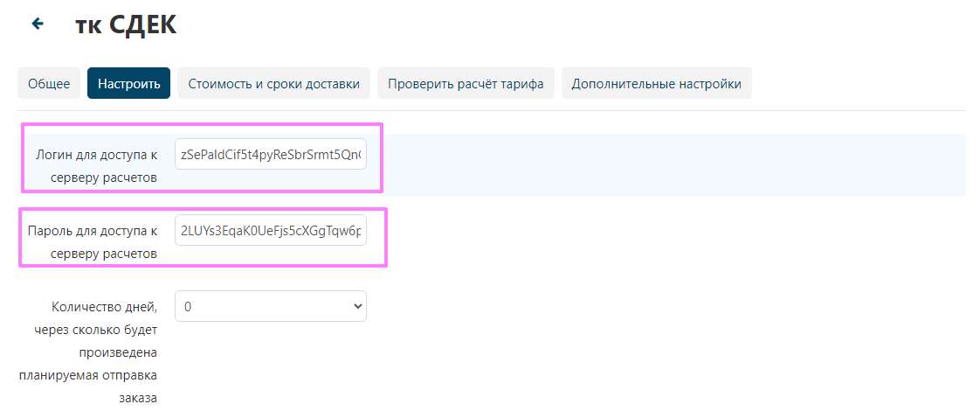Viewport: 980px width, 418px height.
Task: Click the тк СДЕК page heading
Action: pyautogui.click(x=126, y=24)
